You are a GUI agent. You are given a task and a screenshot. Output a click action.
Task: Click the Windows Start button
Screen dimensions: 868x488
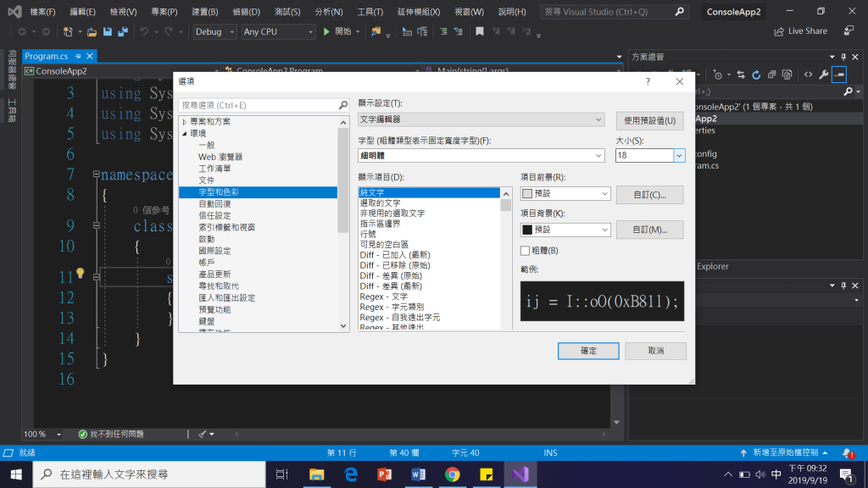tap(16, 474)
